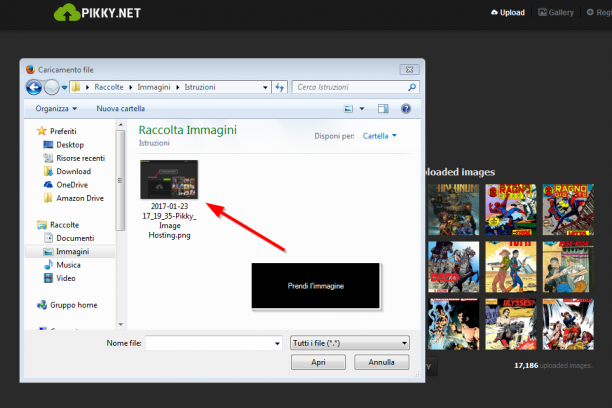The height and width of the screenshot is (408, 612).
Task: Open the Dago horse comic thumbnail
Action: coord(453,267)
